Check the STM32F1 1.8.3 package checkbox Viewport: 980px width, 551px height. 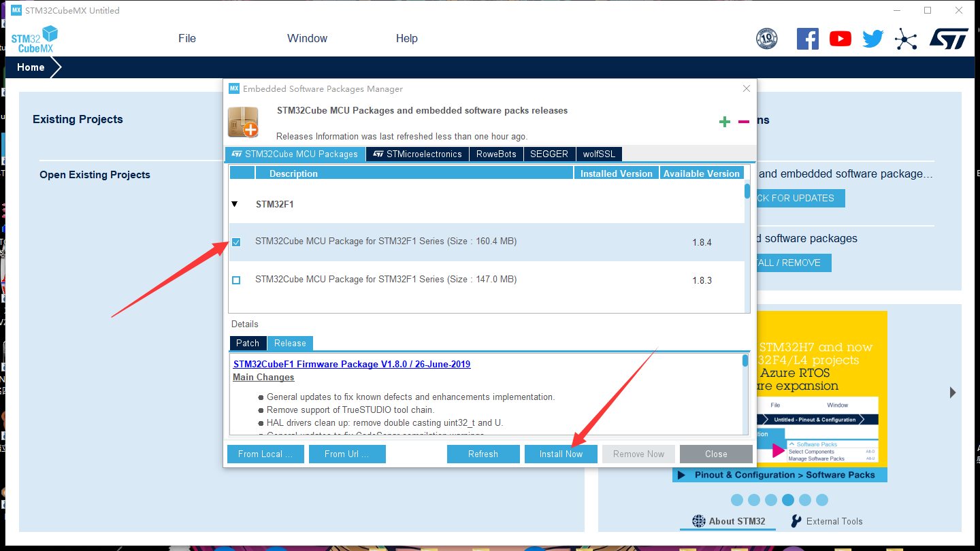[x=236, y=280]
